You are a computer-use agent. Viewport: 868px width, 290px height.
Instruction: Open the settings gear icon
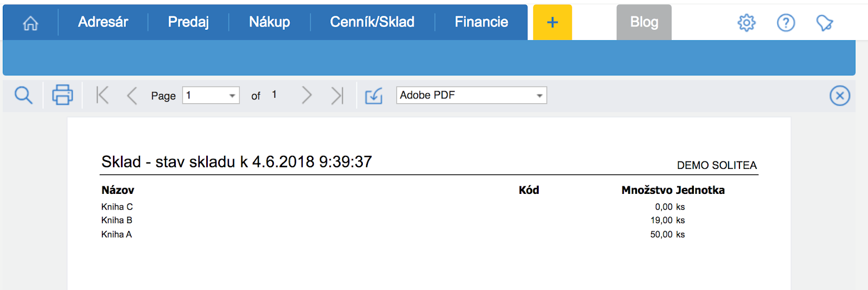(746, 23)
